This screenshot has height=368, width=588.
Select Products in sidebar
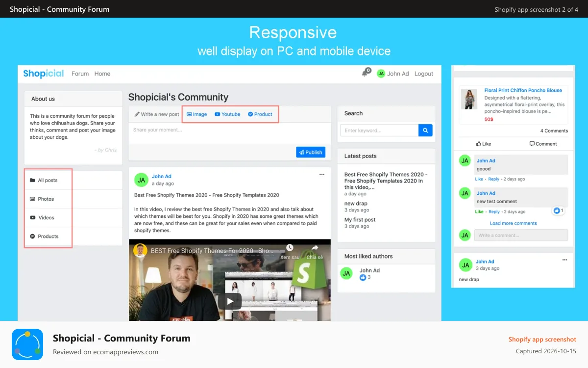(x=49, y=236)
